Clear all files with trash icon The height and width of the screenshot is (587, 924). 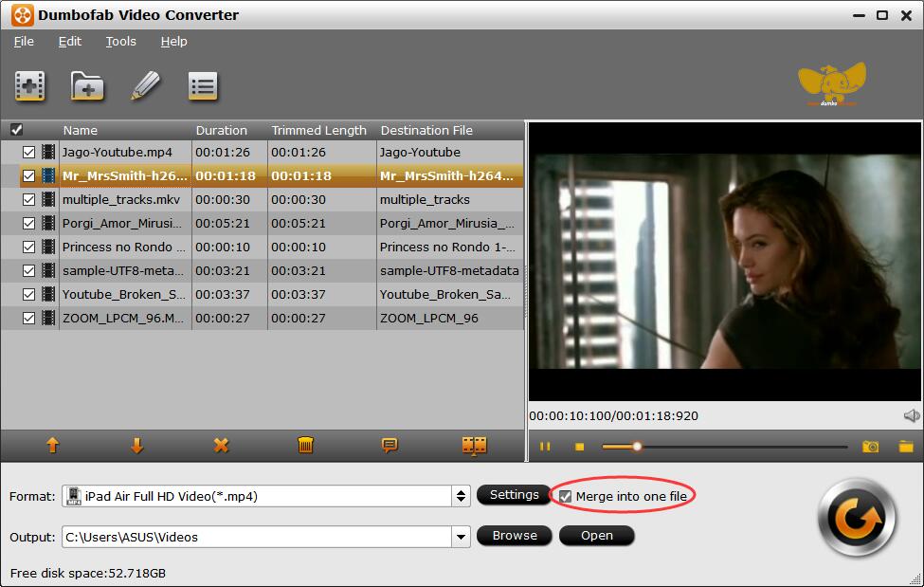pos(305,446)
